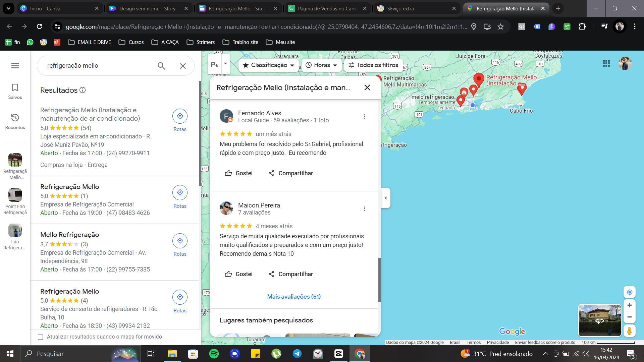This screenshot has width=644, height=362.
Task: Like Maicon Pereira review with Gostei
Action: (238, 274)
